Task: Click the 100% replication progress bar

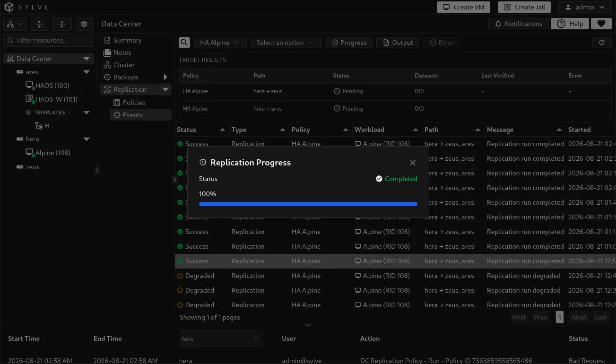Action: (x=308, y=204)
